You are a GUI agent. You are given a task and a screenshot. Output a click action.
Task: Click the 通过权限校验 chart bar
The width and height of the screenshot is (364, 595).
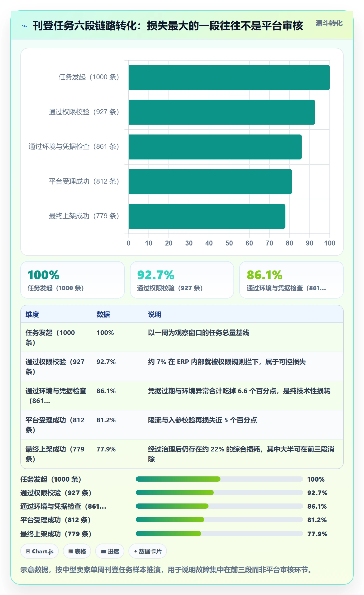[x=222, y=112]
